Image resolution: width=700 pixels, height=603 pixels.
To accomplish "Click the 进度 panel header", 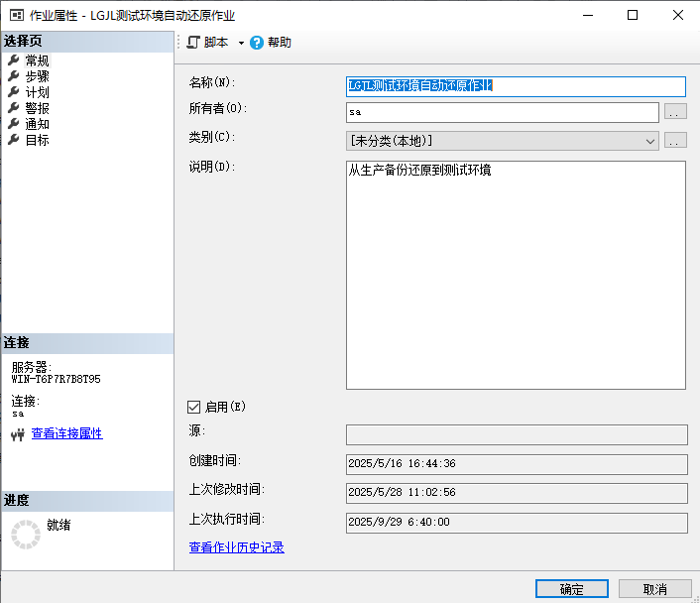I will tap(87, 501).
